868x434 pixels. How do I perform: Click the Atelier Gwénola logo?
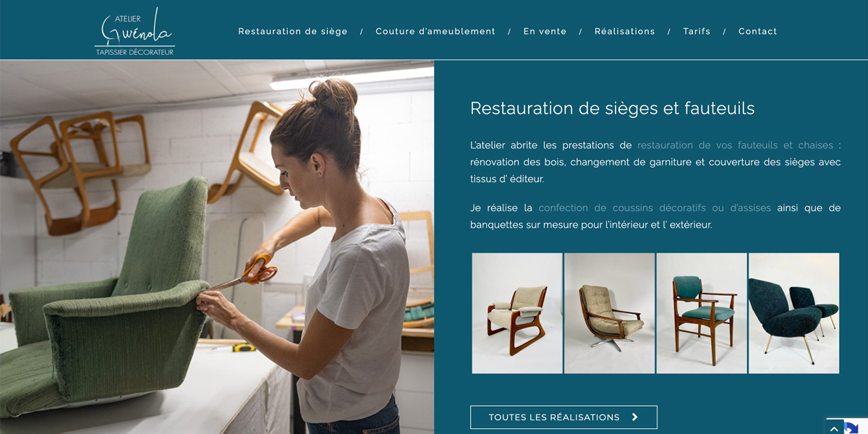click(135, 31)
